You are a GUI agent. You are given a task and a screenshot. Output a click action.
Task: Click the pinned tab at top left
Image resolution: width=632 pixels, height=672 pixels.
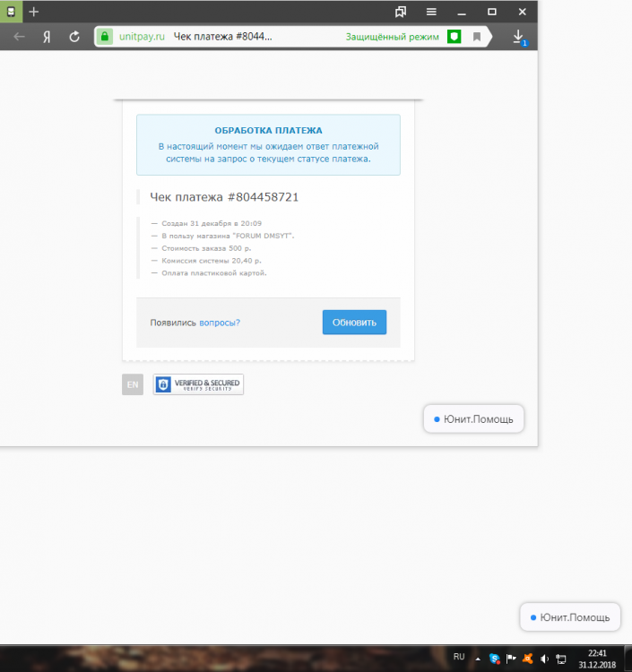coord(11,12)
